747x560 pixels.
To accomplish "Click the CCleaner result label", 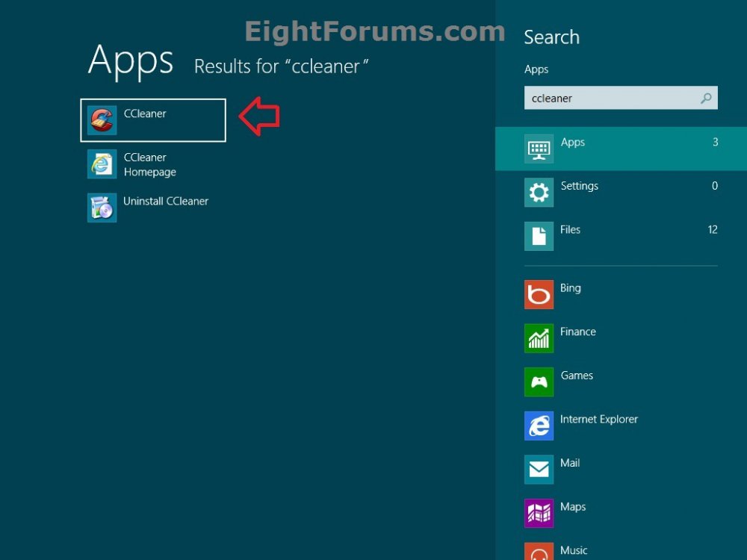I will (x=145, y=113).
